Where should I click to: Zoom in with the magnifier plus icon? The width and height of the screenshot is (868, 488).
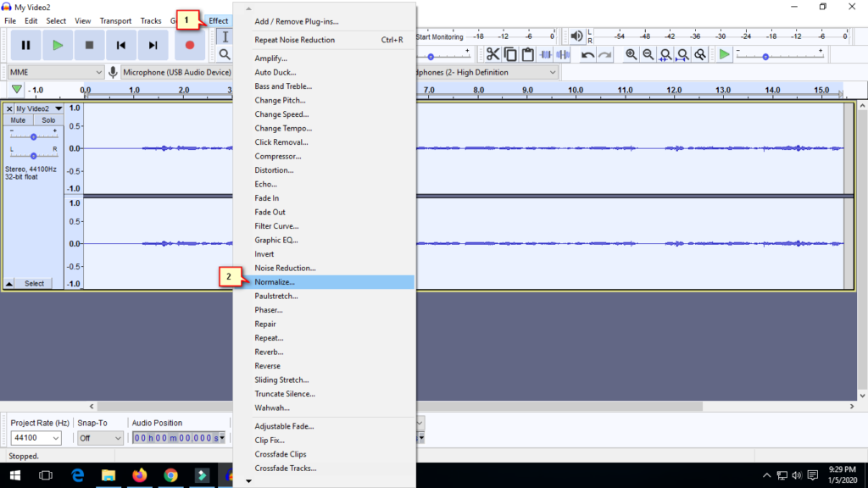point(632,54)
